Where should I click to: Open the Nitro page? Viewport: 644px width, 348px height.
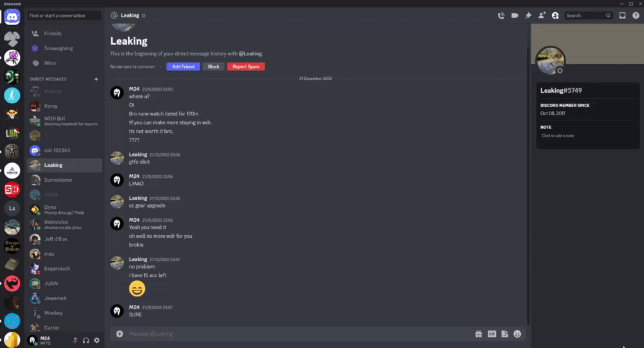64,63
